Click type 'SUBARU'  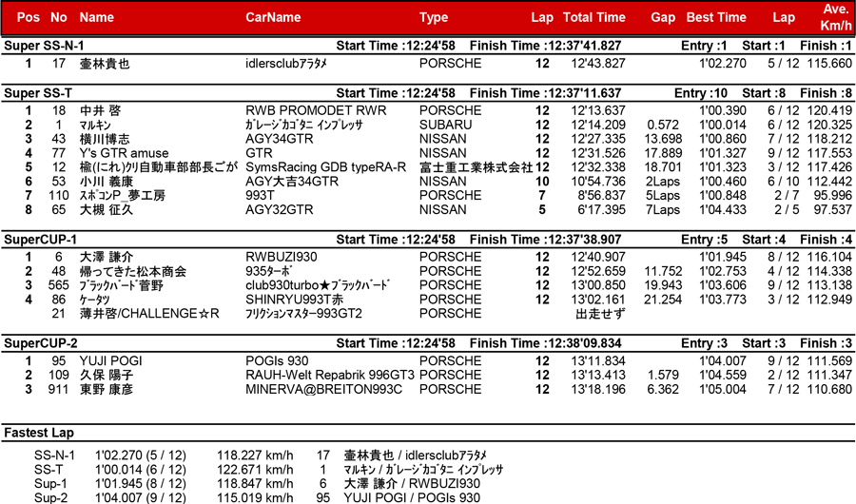(x=445, y=125)
